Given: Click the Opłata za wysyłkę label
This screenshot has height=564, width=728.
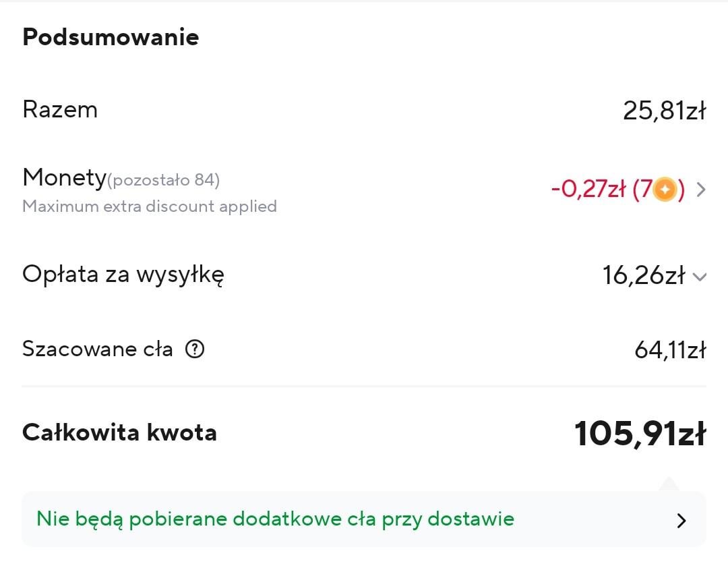Looking at the screenshot, I should [x=123, y=275].
